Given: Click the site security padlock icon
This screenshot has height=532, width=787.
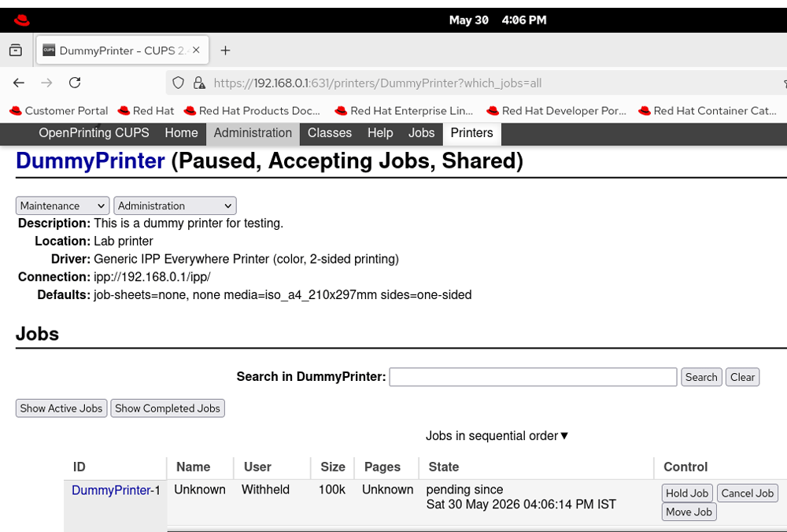Looking at the screenshot, I should tap(199, 83).
